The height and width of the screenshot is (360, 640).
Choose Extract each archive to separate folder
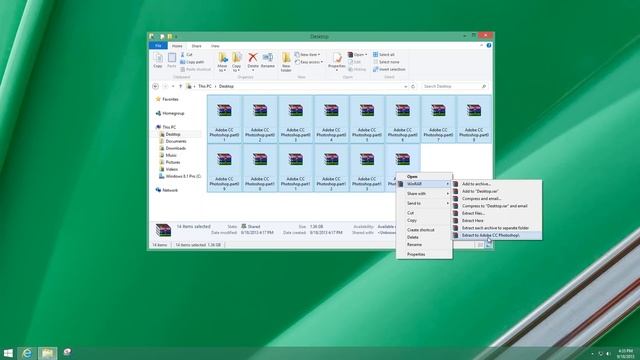pos(497,228)
